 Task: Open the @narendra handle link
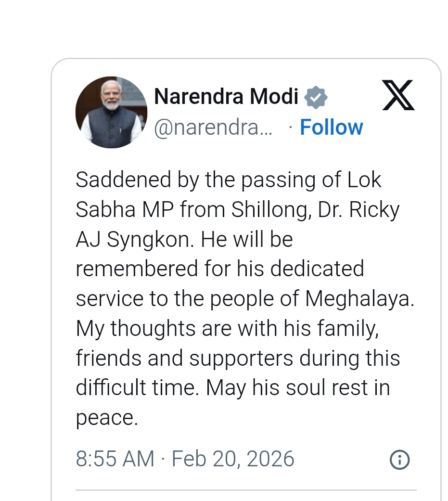[x=213, y=128]
